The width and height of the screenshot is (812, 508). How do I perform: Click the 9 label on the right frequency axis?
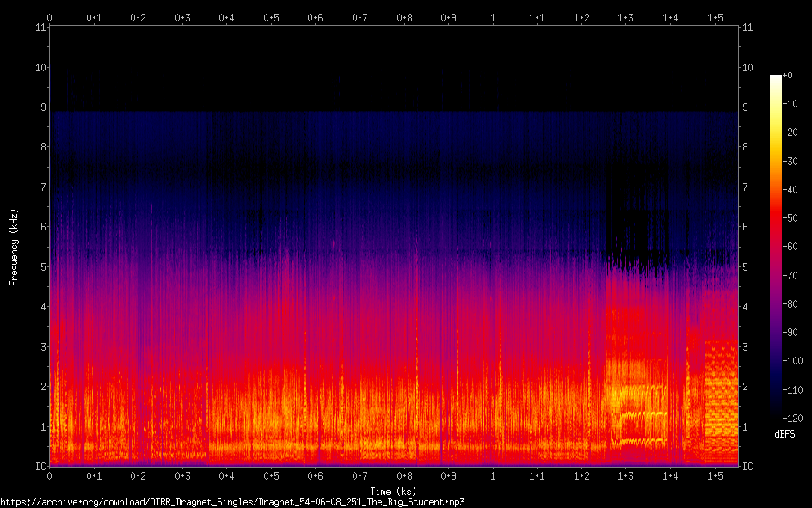click(746, 107)
